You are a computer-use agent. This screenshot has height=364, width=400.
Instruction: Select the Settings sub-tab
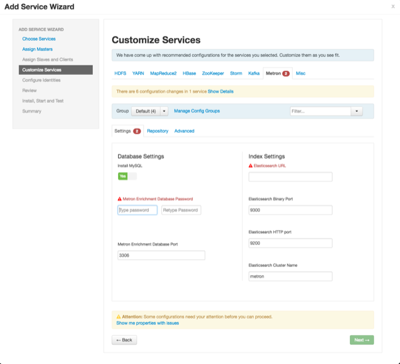(x=128, y=131)
